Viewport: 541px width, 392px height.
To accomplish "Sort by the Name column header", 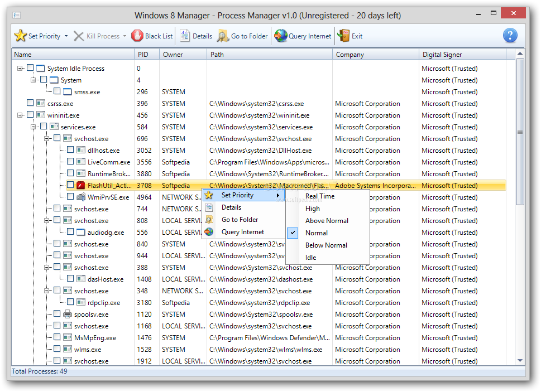I will [73, 55].
